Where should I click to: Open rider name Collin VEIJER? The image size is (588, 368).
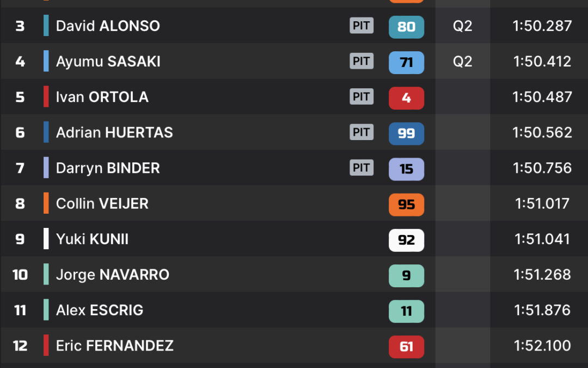[102, 203]
